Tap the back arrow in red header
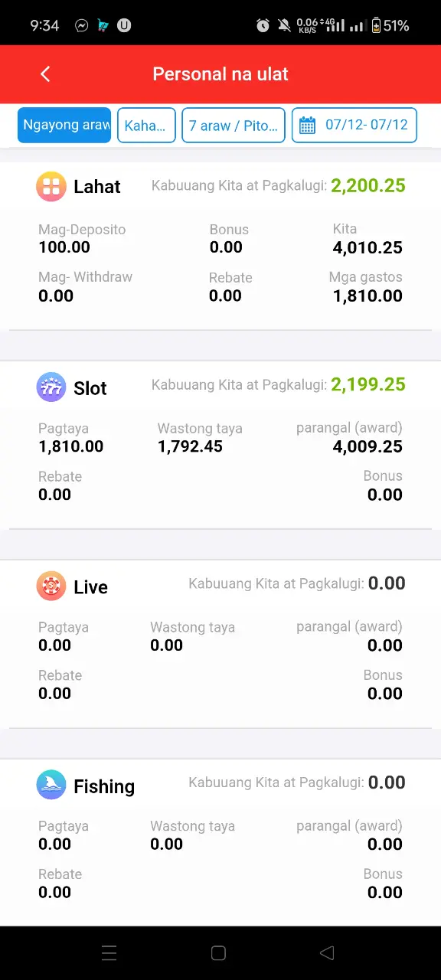Image resolution: width=441 pixels, height=980 pixels. pos(45,73)
